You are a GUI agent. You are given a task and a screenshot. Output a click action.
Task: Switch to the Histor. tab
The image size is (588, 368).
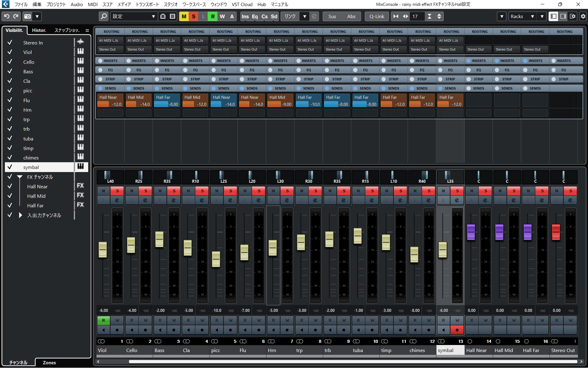tap(39, 30)
